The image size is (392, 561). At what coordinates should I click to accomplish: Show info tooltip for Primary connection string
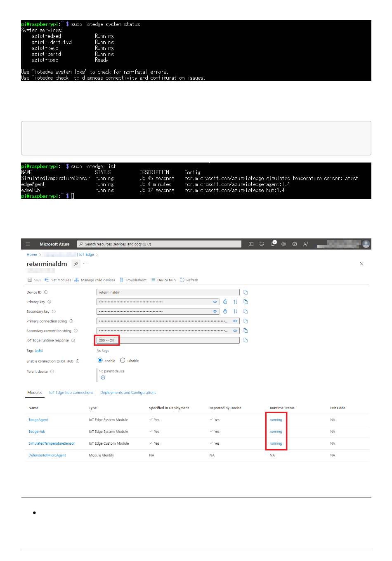[x=71, y=321]
